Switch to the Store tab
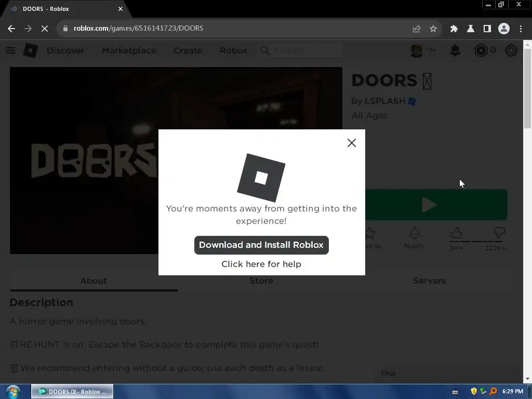Image resolution: width=532 pixels, height=399 pixels. (261, 281)
